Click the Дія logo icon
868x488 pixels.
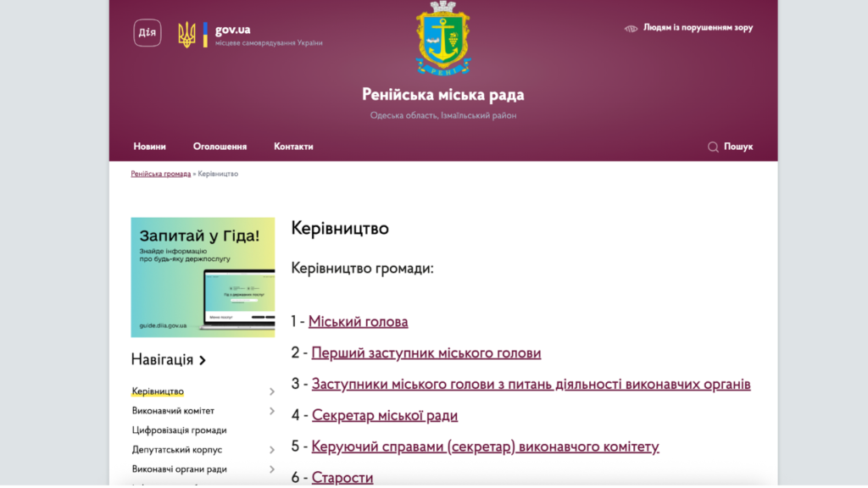pyautogui.click(x=147, y=33)
